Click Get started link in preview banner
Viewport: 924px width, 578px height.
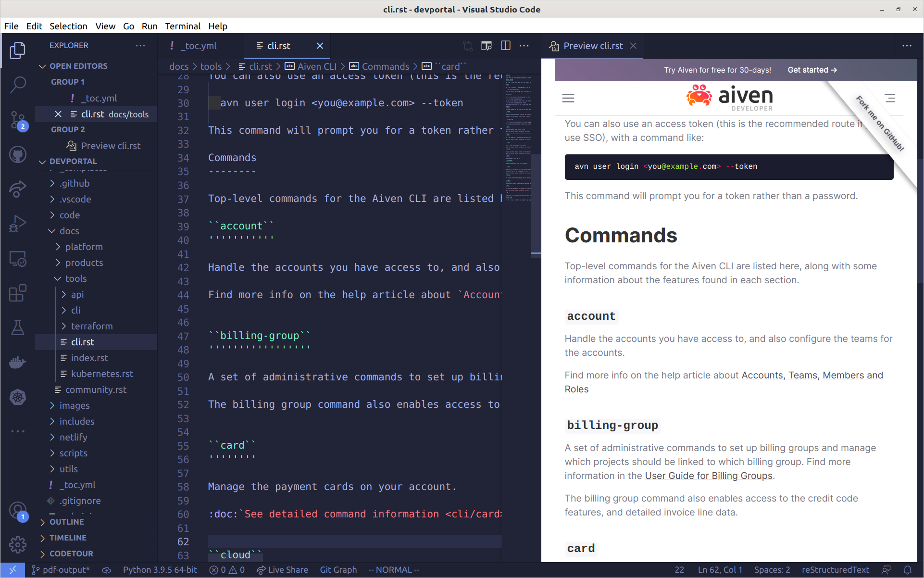[x=812, y=70]
